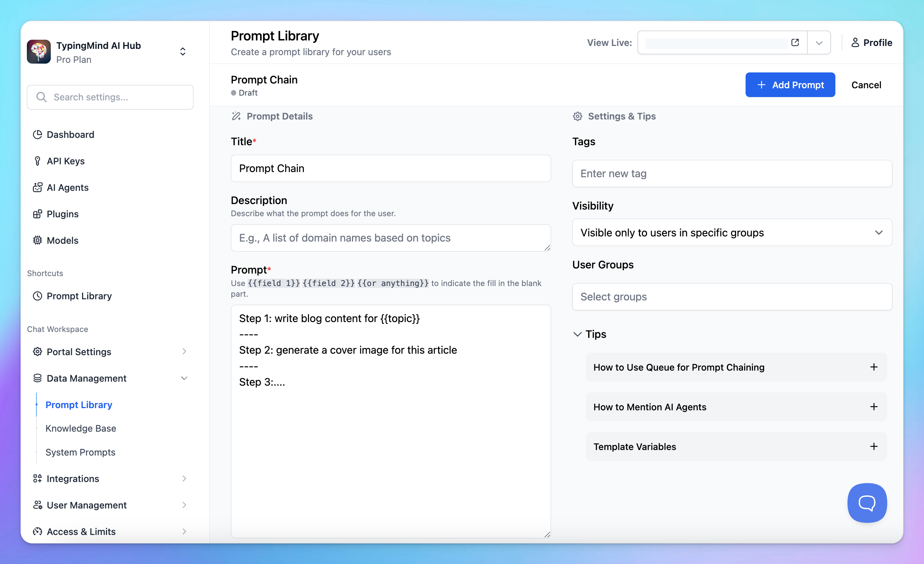Collapse the Tips section
The width and height of the screenshot is (924, 564).
click(577, 334)
